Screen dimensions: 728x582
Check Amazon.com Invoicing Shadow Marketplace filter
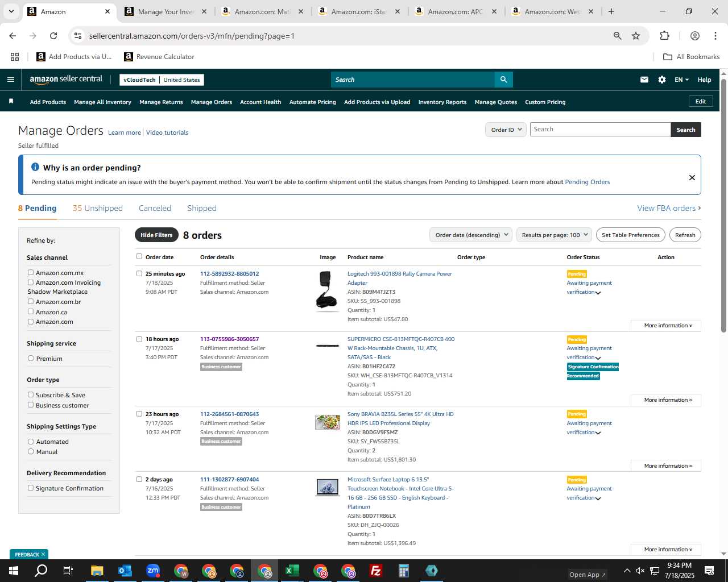[31, 282]
